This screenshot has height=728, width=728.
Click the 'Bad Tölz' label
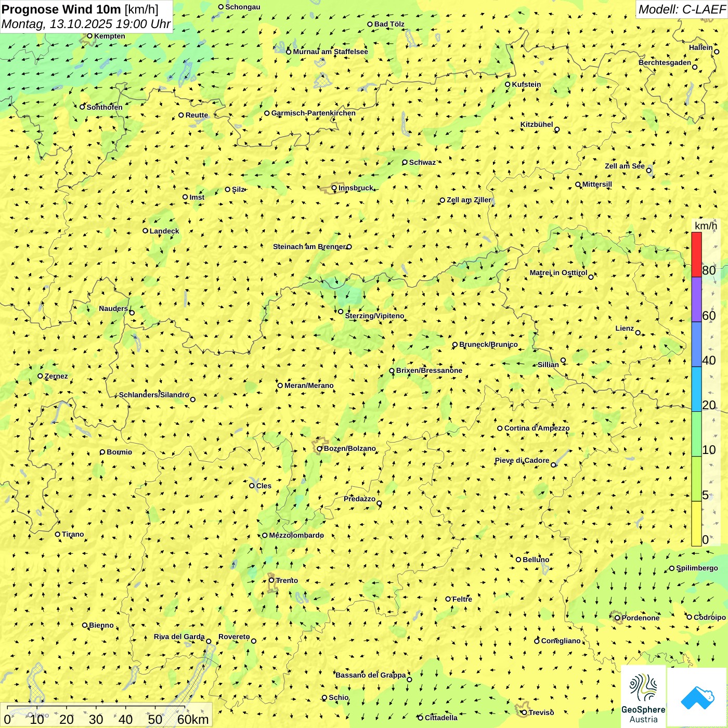[389, 24]
